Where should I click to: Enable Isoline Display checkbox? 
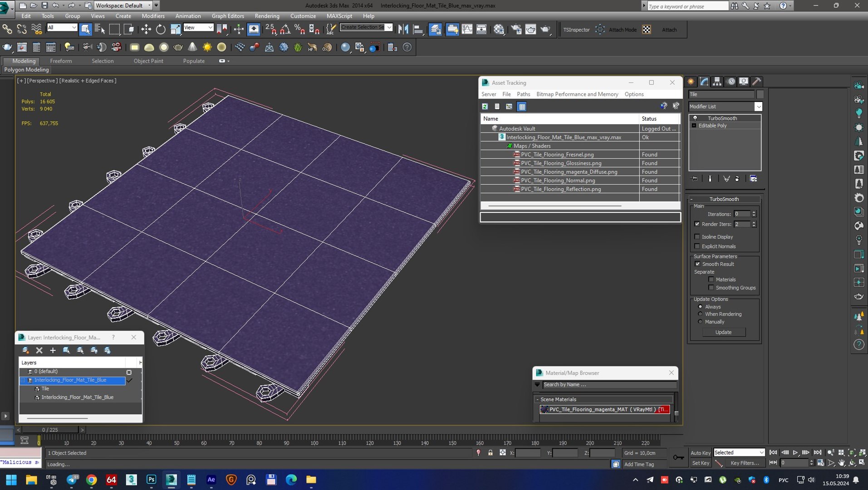(x=697, y=237)
